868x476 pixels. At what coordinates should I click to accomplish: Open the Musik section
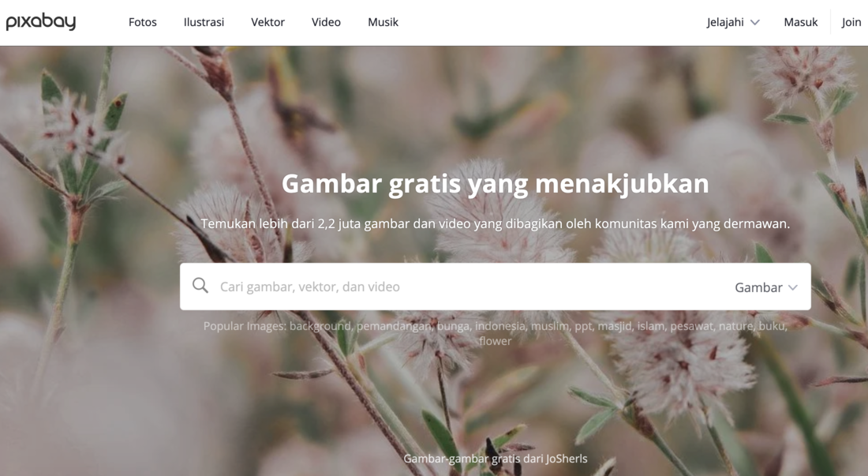(x=383, y=22)
